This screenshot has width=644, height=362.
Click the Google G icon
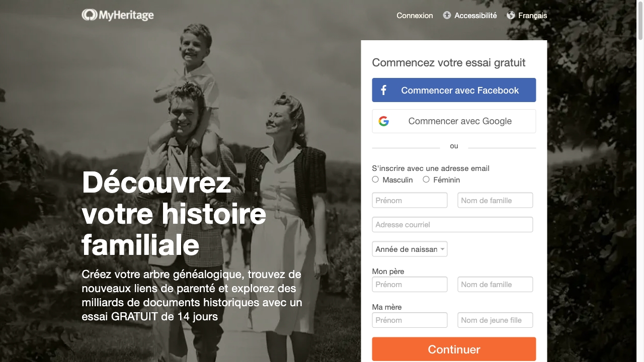pyautogui.click(x=384, y=121)
